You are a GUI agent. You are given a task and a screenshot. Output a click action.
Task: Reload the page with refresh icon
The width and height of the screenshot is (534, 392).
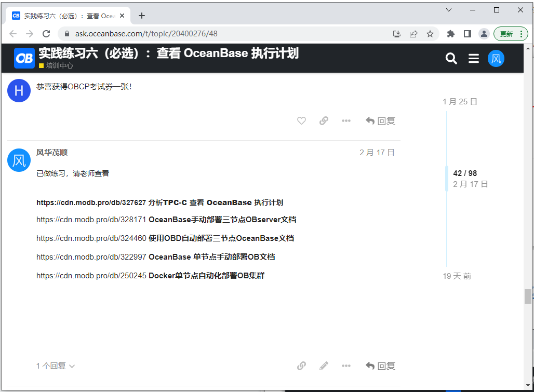[46, 34]
